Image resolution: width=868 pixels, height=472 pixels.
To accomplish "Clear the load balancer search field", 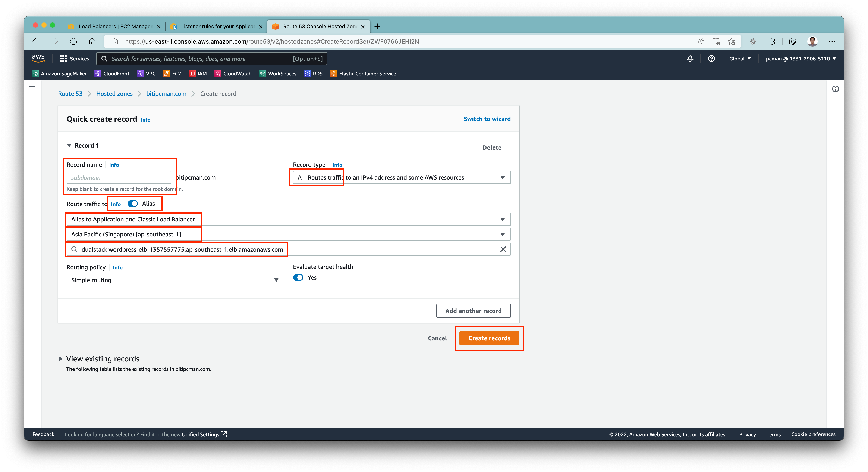I will 503,249.
